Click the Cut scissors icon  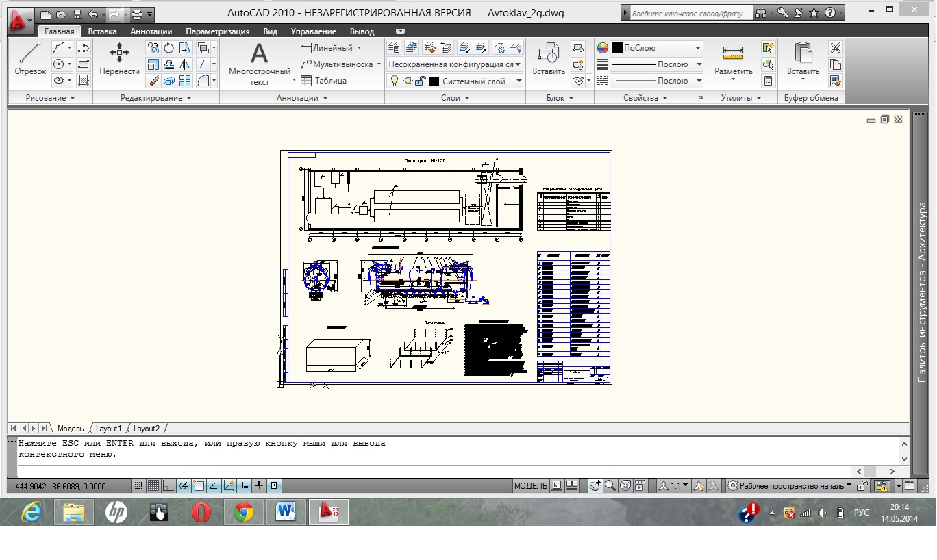coord(835,48)
